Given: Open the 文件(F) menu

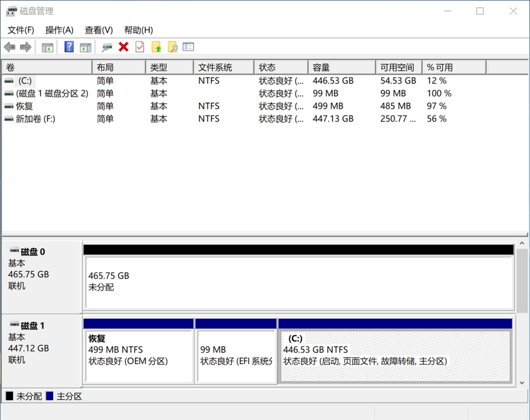Looking at the screenshot, I should [x=21, y=30].
